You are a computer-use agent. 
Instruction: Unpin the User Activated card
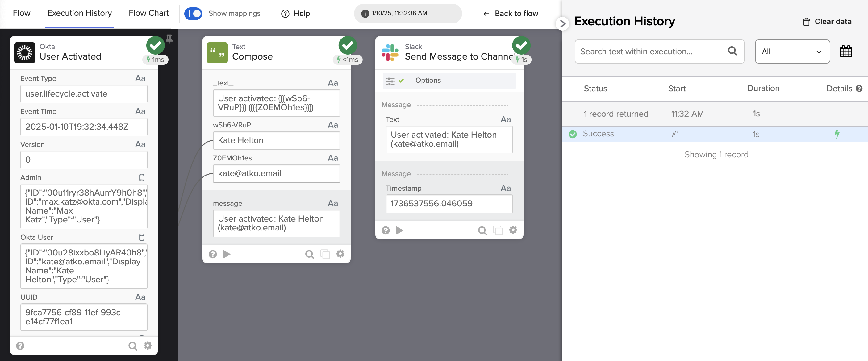coord(169,39)
